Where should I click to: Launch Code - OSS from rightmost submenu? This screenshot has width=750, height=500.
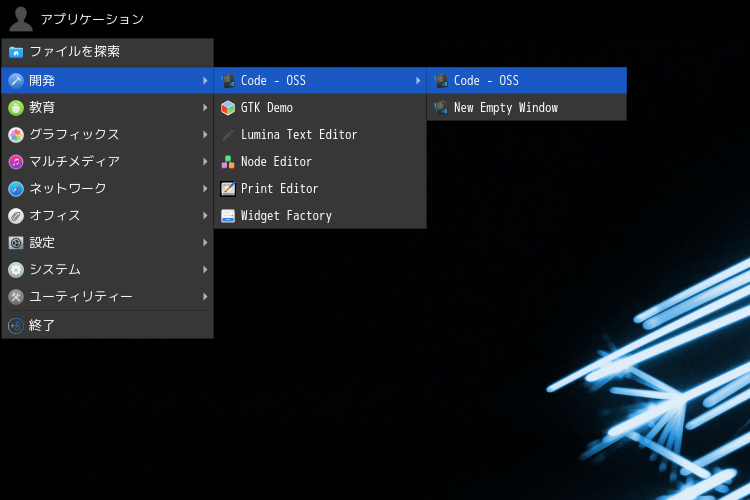point(527,80)
